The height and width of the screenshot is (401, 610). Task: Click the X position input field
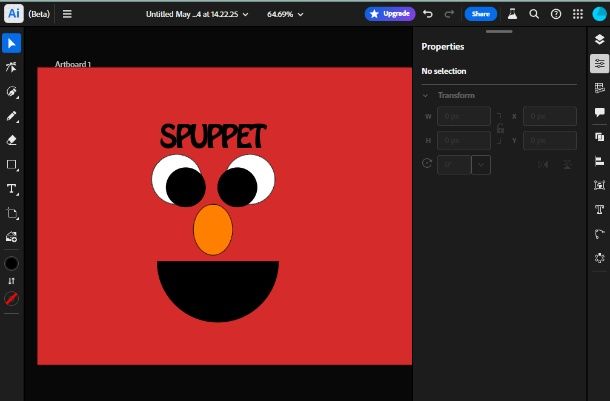pyautogui.click(x=550, y=116)
